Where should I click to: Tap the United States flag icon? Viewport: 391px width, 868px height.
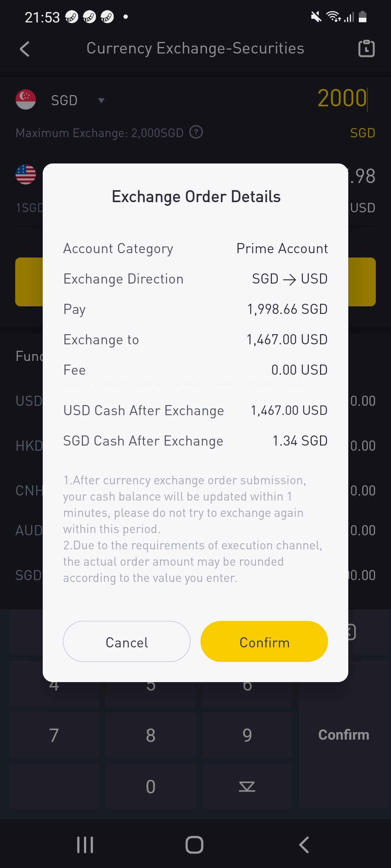point(26,174)
